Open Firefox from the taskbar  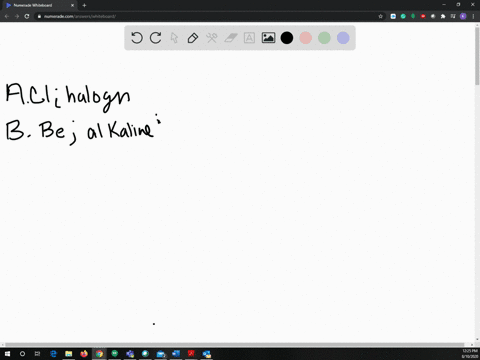click(84, 354)
